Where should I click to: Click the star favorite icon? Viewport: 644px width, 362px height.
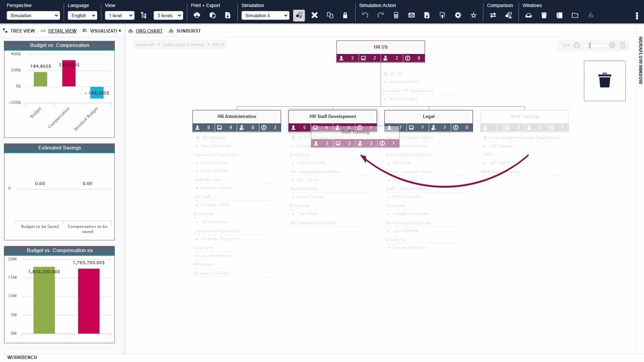pyautogui.click(x=473, y=15)
